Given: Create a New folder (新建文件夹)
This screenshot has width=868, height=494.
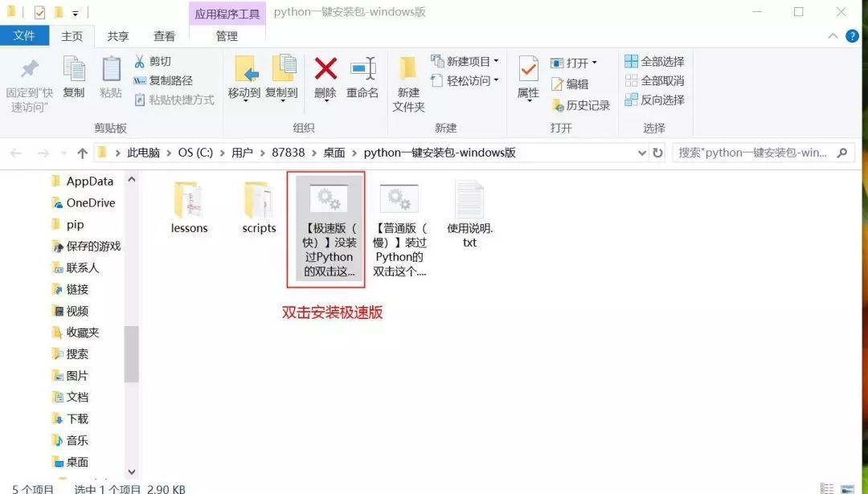Looking at the screenshot, I should 408,84.
